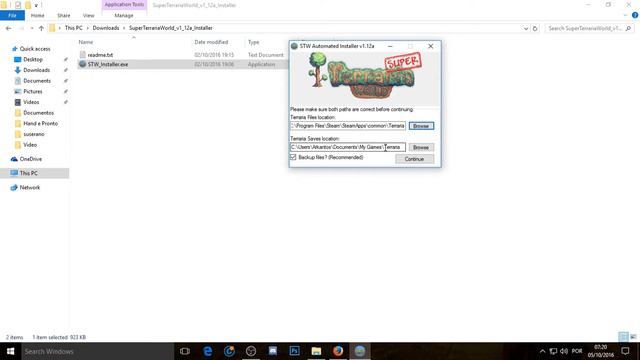Image resolution: width=640 pixels, height=360 pixels.
Task: Open the Share ribbon tab
Action: (64, 16)
